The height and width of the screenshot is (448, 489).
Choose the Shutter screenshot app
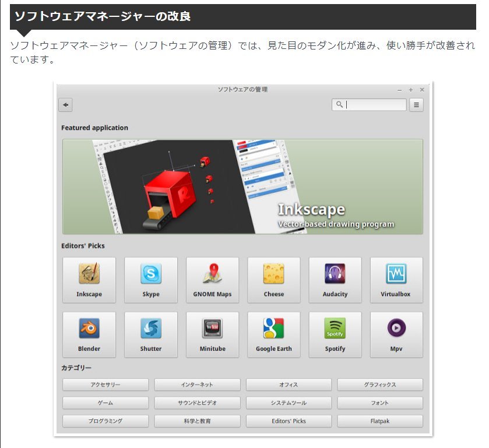click(x=150, y=334)
